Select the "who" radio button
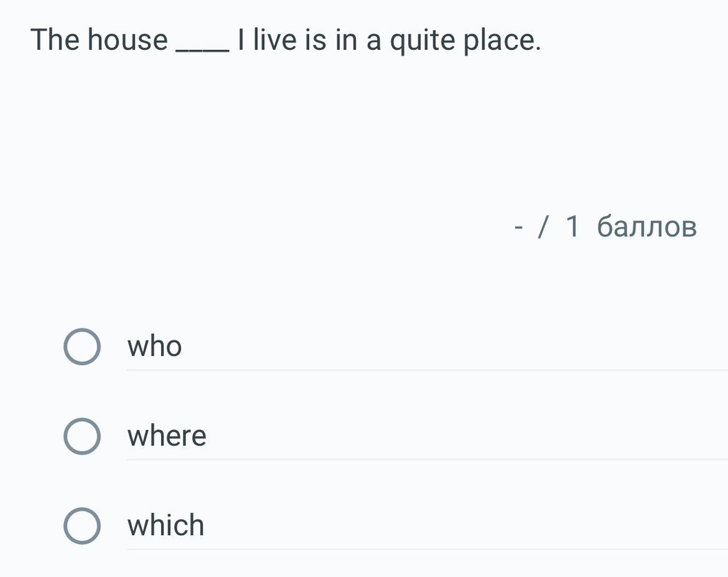Screen dimensions: 728x577 (x=82, y=347)
